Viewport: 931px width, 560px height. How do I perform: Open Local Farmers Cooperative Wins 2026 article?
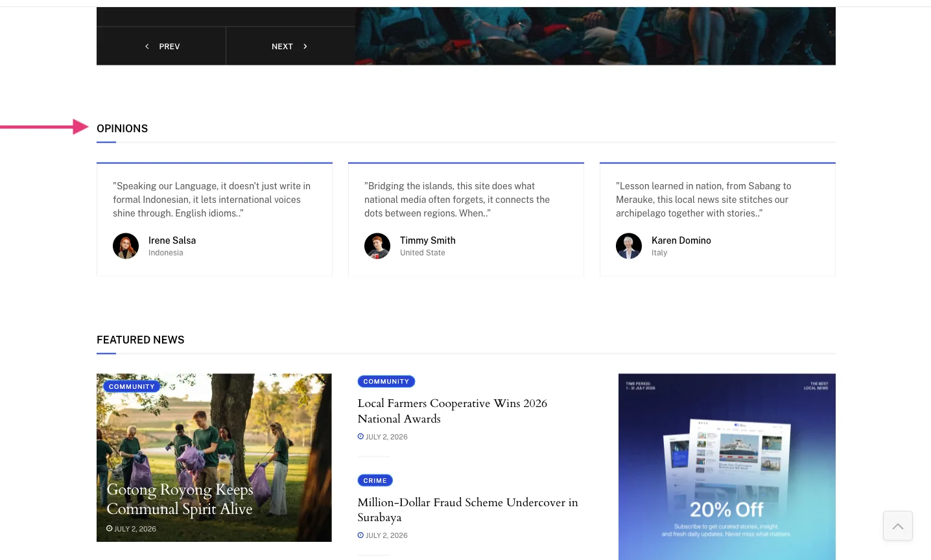pyautogui.click(x=453, y=411)
